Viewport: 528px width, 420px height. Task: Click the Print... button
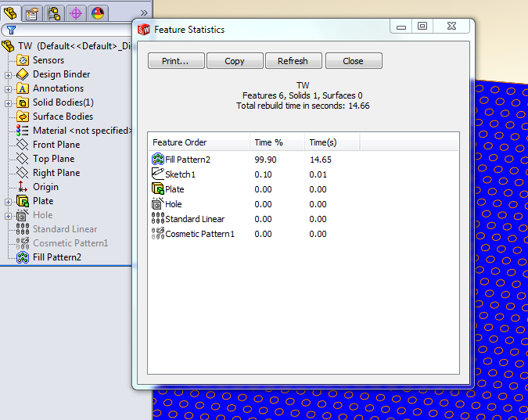(176, 61)
